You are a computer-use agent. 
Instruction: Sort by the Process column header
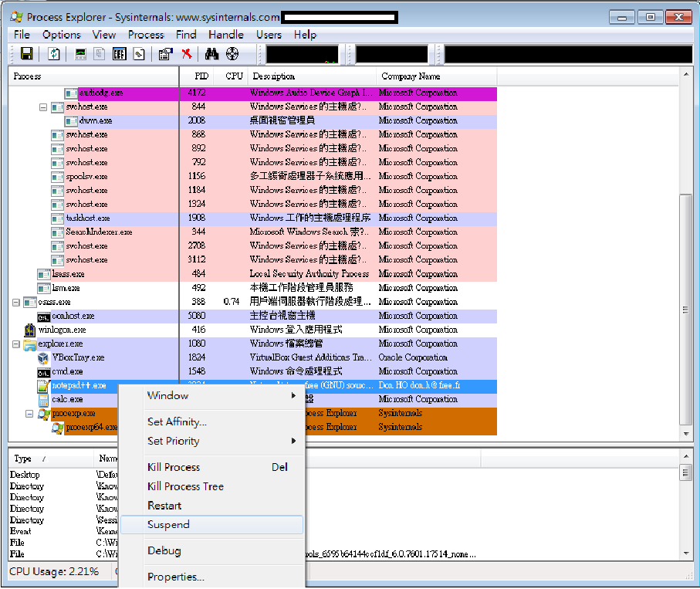93,76
